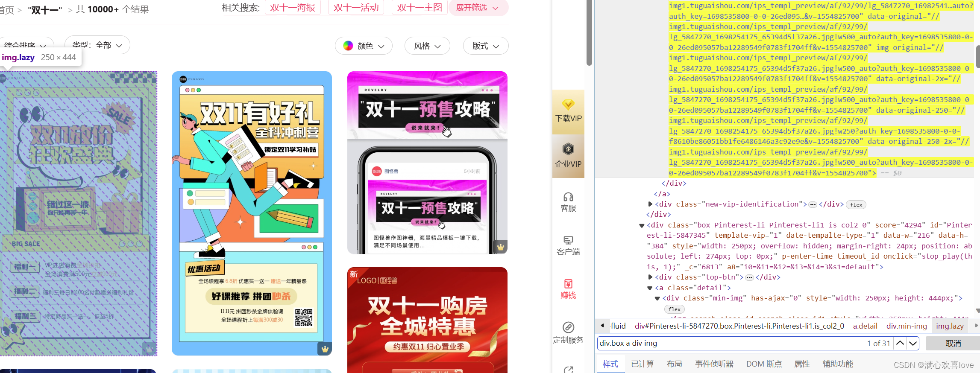This screenshot has width=980, height=373.
Task: Click the ellipsis in top-btn node
Action: 749,277
